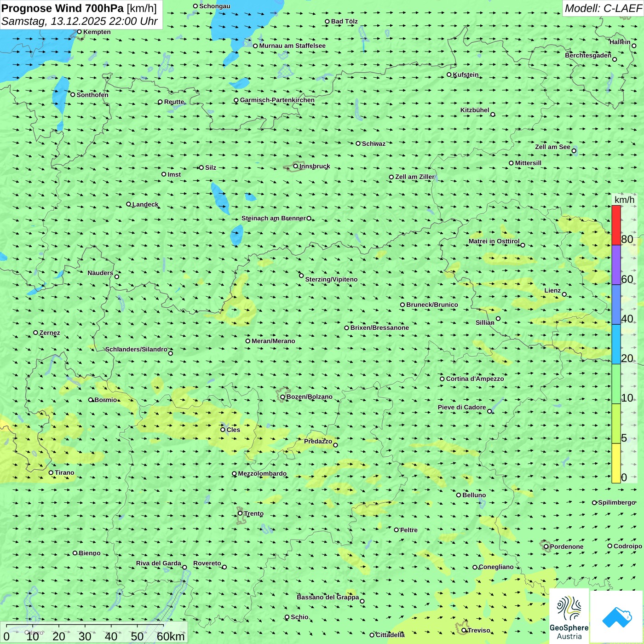The image size is (644, 644).
Task: Click the Predazzo label
Action: [x=318, y=441]
